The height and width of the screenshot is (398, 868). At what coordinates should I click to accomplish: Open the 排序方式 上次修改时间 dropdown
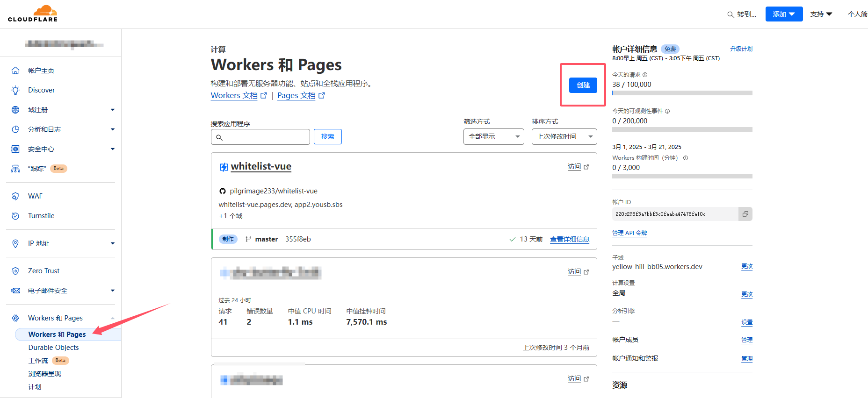[x=564, y=136]
